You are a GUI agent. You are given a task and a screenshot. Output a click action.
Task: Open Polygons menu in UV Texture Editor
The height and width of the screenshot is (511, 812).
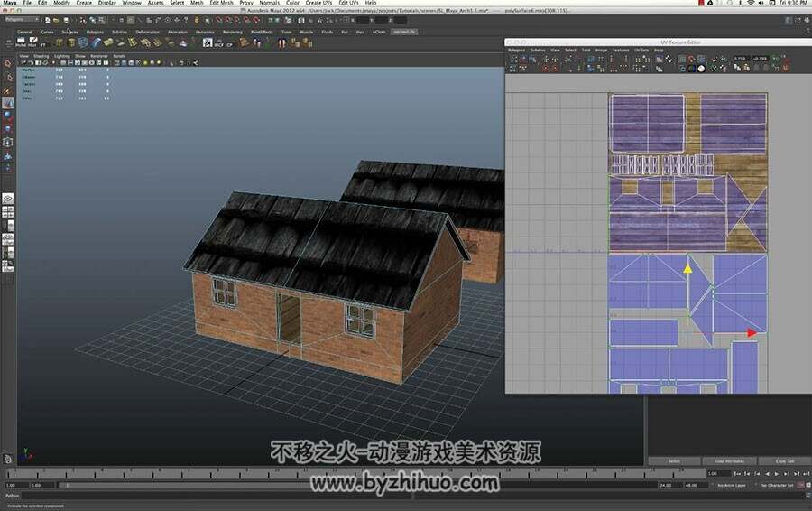click(x=516, y=51)
